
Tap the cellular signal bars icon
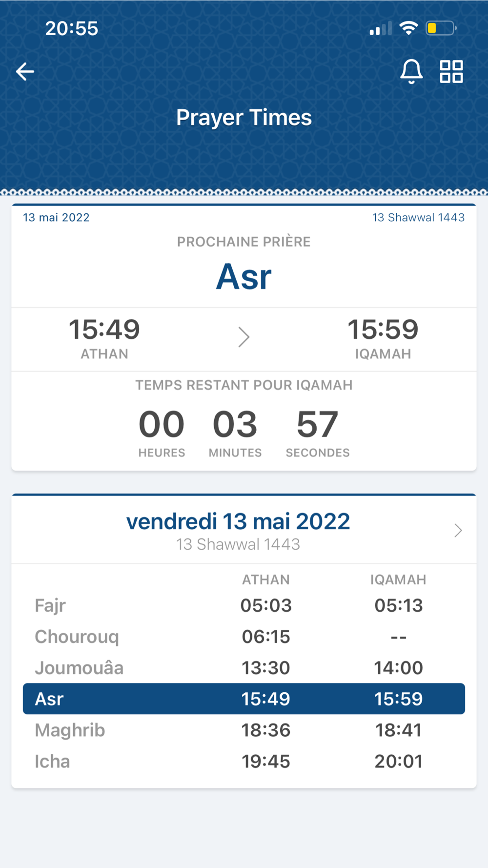[381, 29]
